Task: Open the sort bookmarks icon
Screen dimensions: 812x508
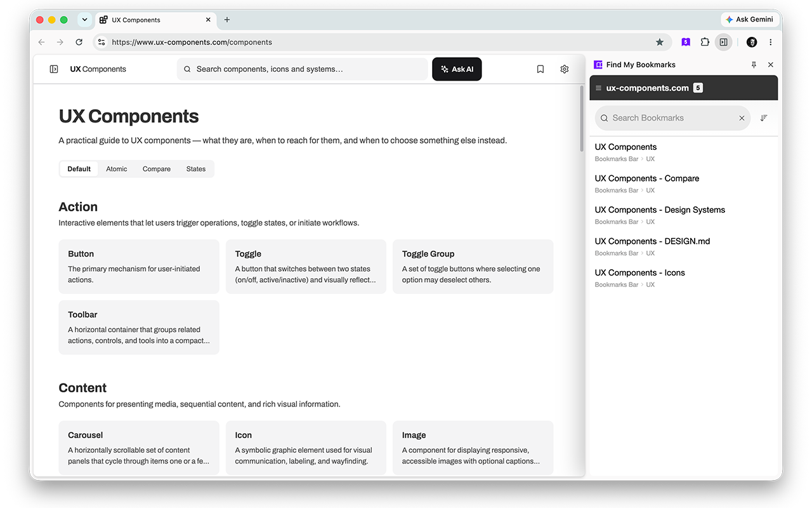Action: [x=764, y=118]
